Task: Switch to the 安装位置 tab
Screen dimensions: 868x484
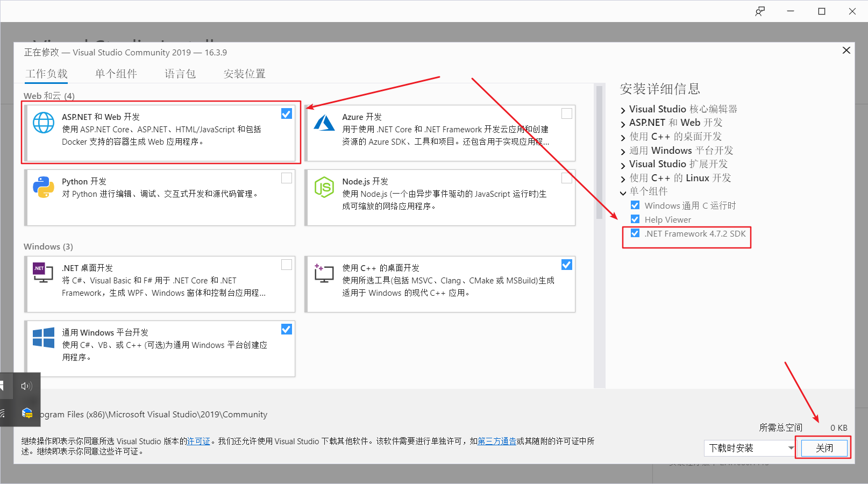Action: [245, 74]
